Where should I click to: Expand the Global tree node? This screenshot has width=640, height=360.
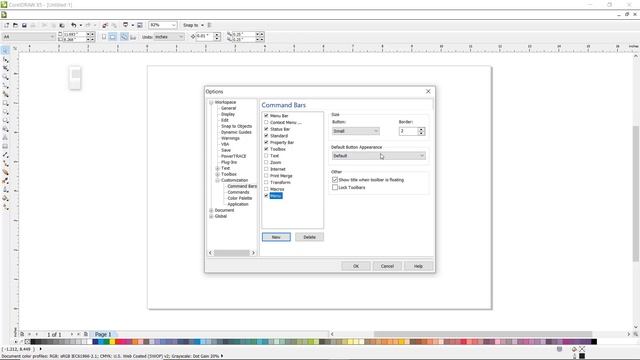[211, 216]
